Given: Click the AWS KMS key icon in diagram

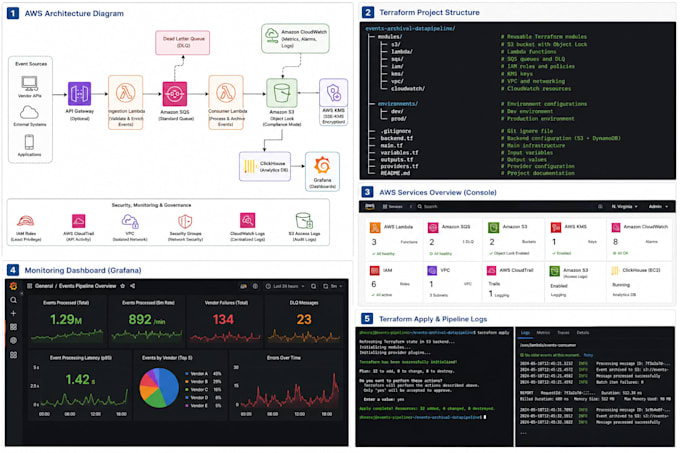Looking at the screenshot, I should click(333, 93).
